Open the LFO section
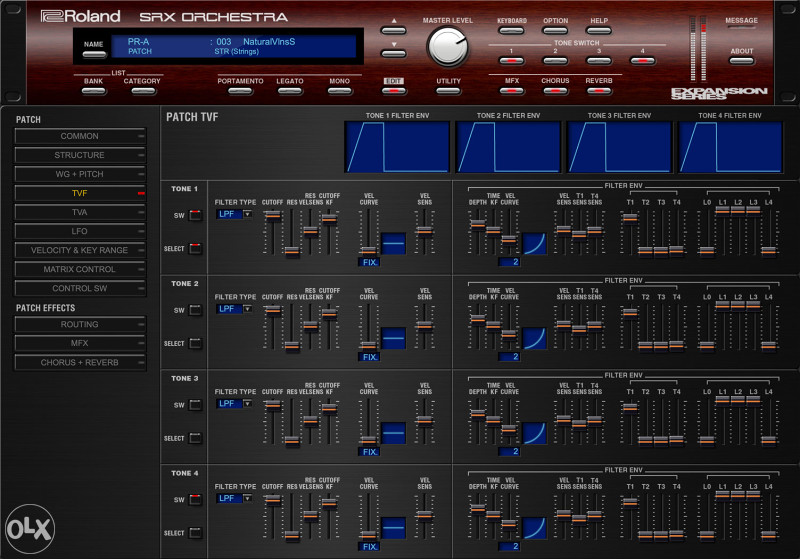800x559 pixels. 80,231
